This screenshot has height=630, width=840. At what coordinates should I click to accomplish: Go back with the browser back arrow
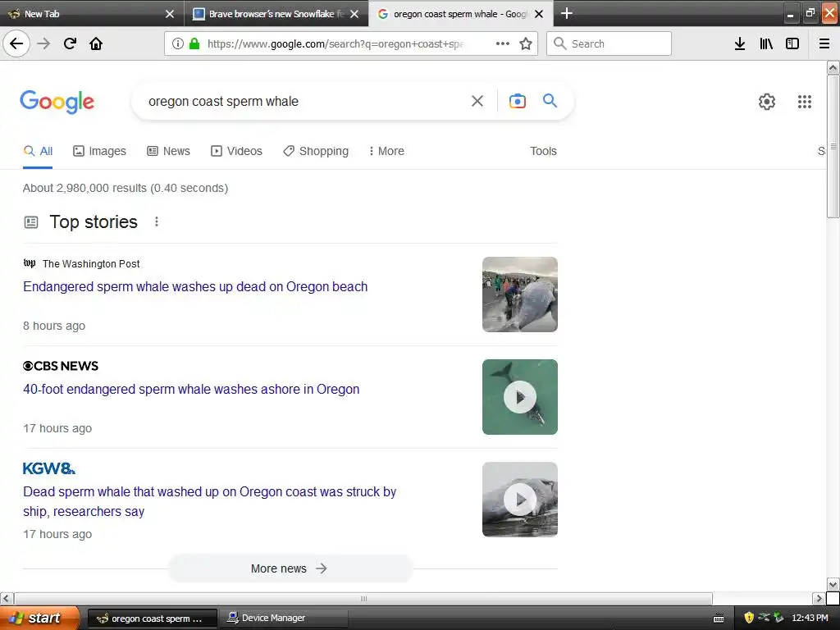(x=16, y=43)
